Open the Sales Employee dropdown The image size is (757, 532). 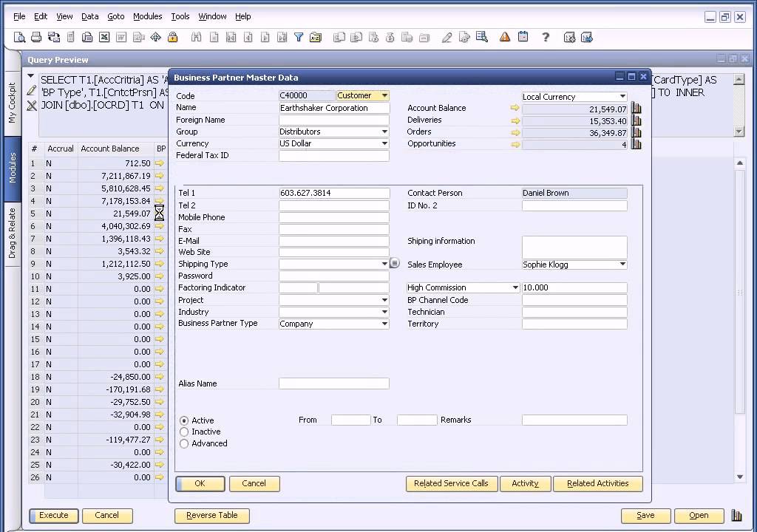pos(622,265)
